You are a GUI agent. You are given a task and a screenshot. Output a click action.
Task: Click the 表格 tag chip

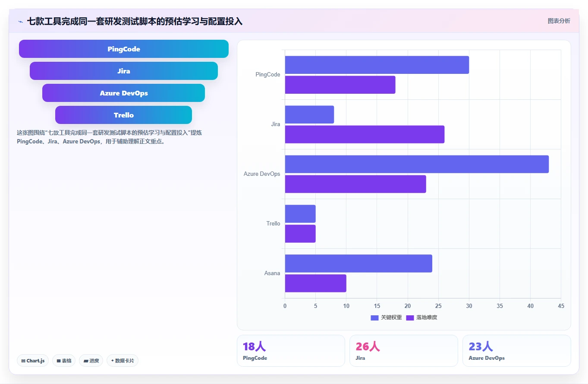(64, 361)
